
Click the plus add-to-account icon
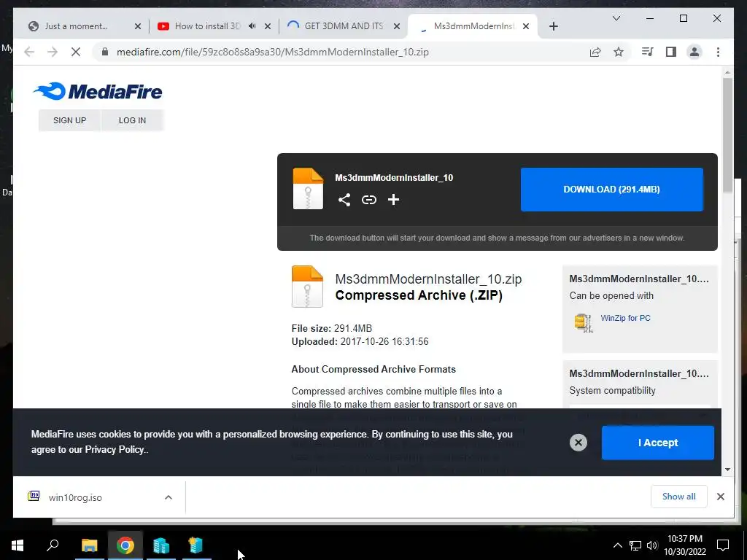point(393,200)
